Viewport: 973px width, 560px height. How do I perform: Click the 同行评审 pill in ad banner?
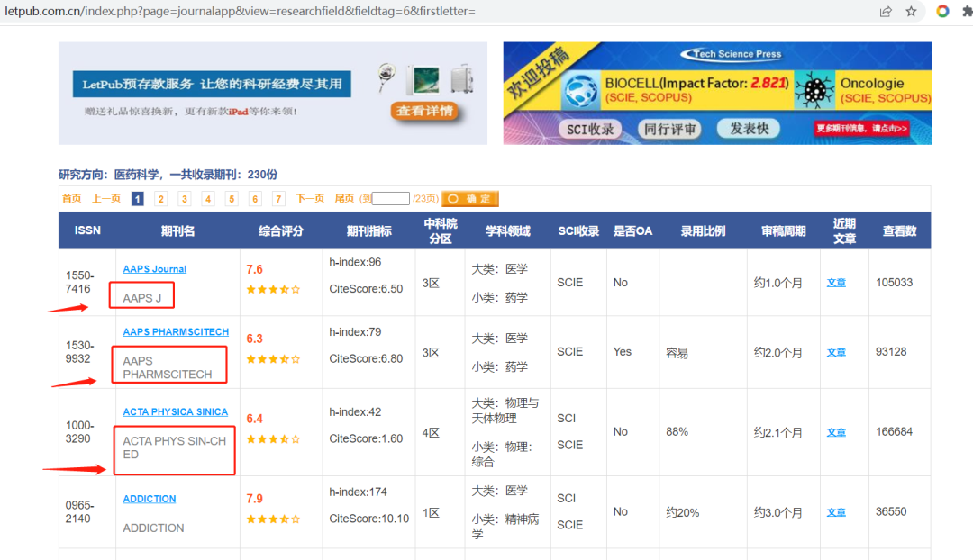[x=669, y=129]
